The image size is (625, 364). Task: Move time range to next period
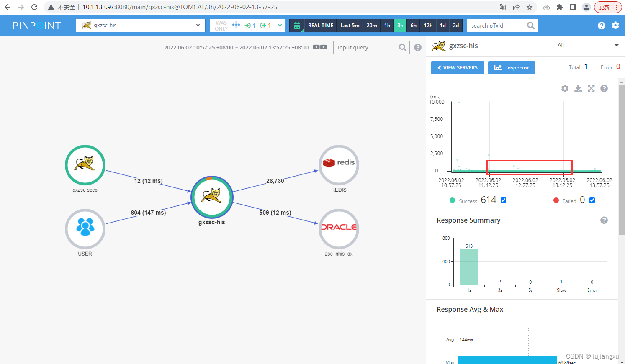point(324,47)
